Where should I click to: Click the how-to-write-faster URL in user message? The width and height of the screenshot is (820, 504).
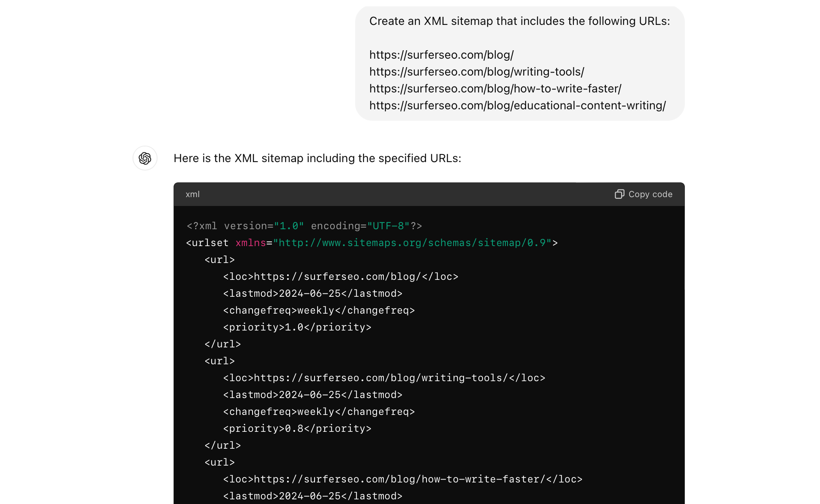[495, 89]
